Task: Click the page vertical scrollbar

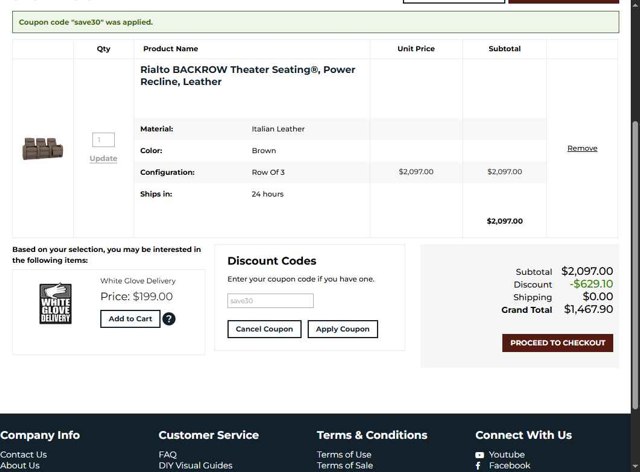Action: [635, 265]
